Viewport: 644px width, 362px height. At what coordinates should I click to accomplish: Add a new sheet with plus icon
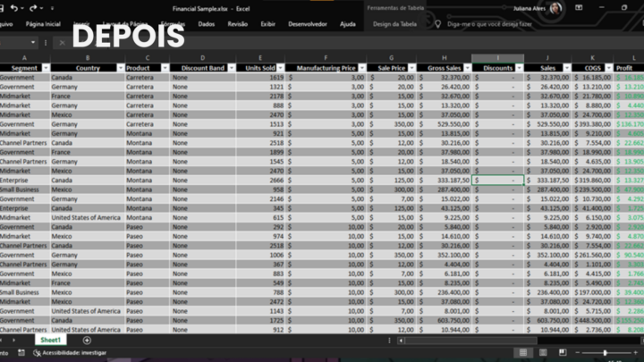[87, 341]
